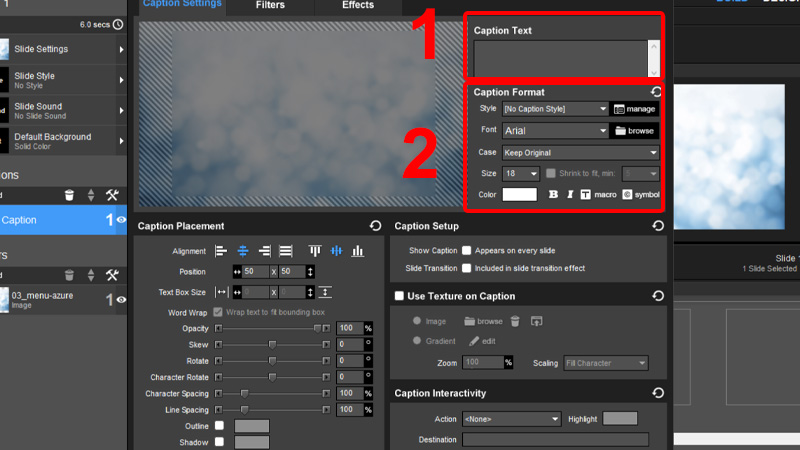Reset Caption Format settings icon

pos(656,92)
